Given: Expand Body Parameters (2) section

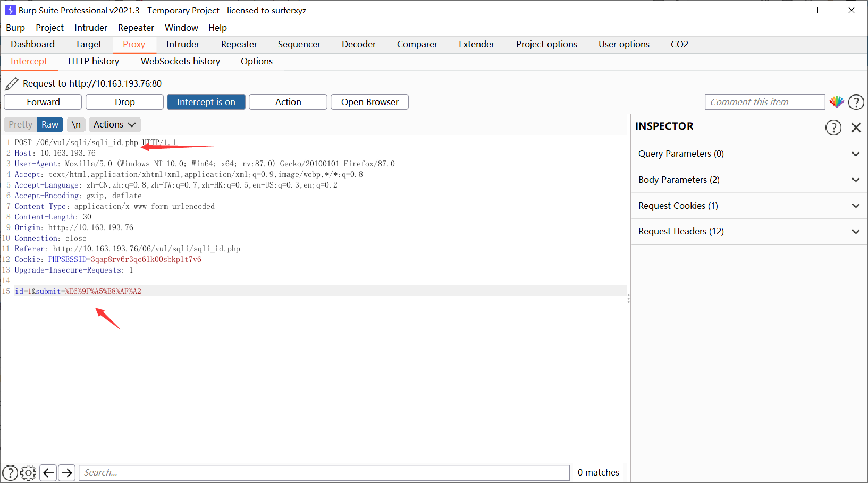Looking at the screenshot, I should coord(749,180).
